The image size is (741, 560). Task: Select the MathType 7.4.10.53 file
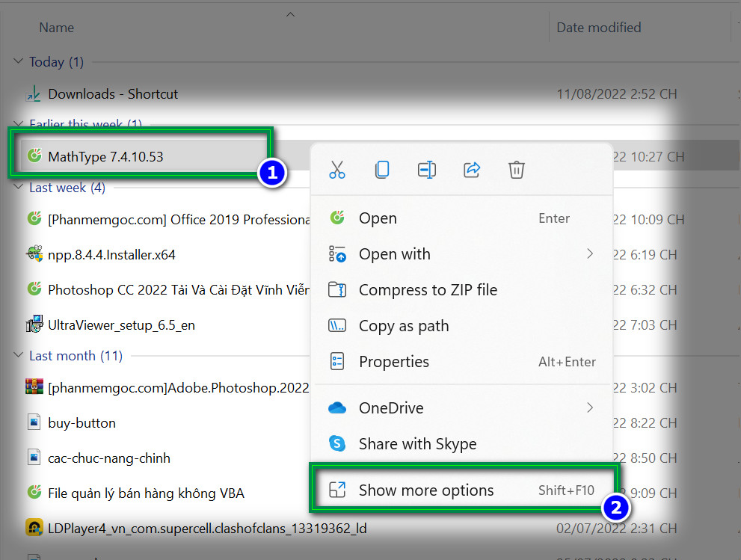(x=105, y=156)
